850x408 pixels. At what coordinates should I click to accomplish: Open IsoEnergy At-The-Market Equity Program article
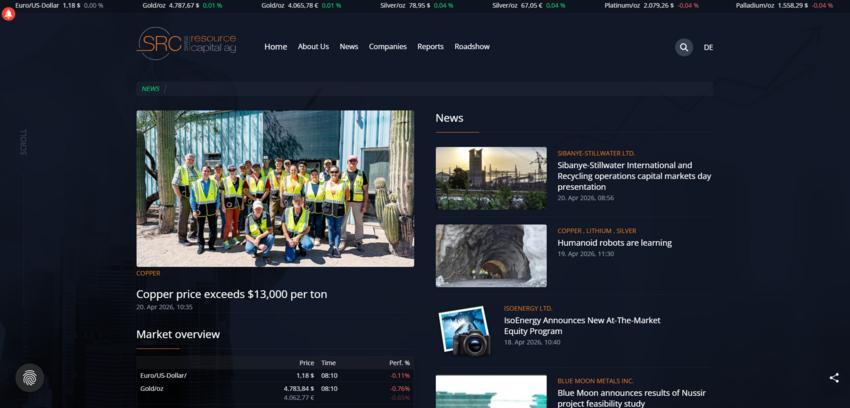pyautogui.click(x=582, y=326)
